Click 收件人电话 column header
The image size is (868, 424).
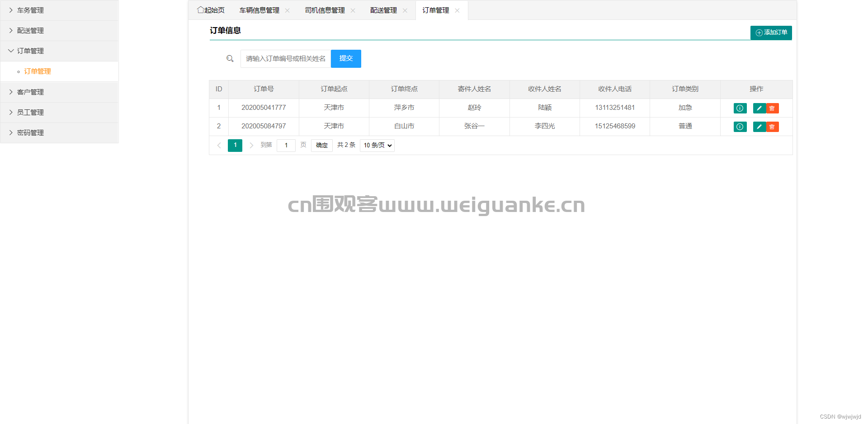615,89
